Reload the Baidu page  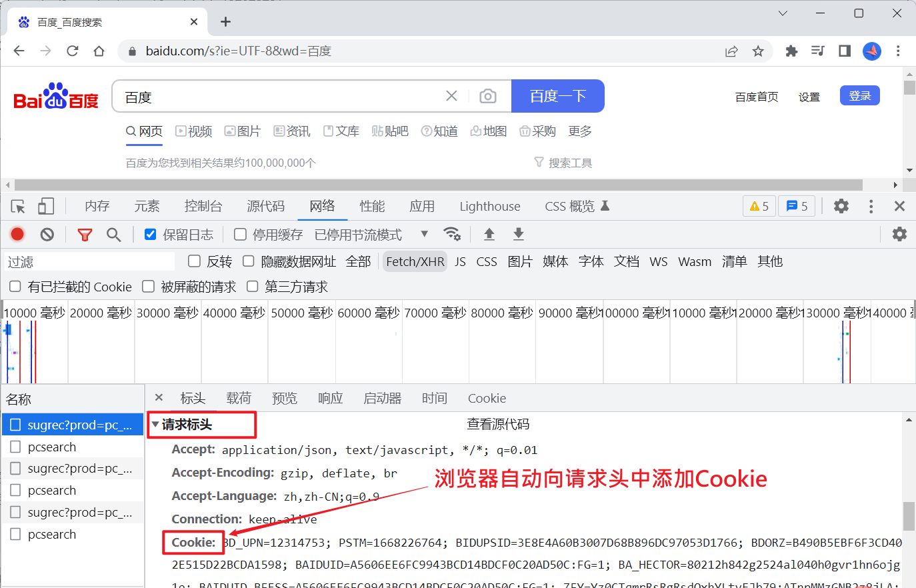point(73,51)
